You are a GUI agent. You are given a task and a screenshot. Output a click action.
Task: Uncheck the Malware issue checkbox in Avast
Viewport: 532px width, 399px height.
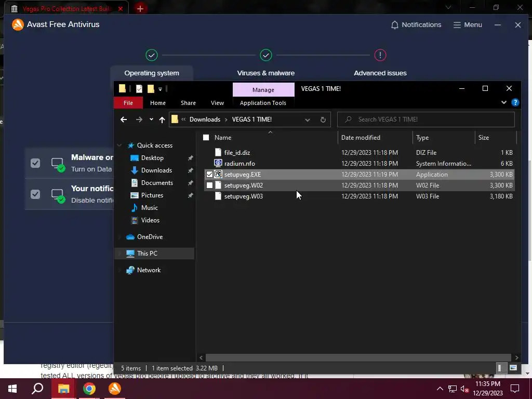coord(35,163)
